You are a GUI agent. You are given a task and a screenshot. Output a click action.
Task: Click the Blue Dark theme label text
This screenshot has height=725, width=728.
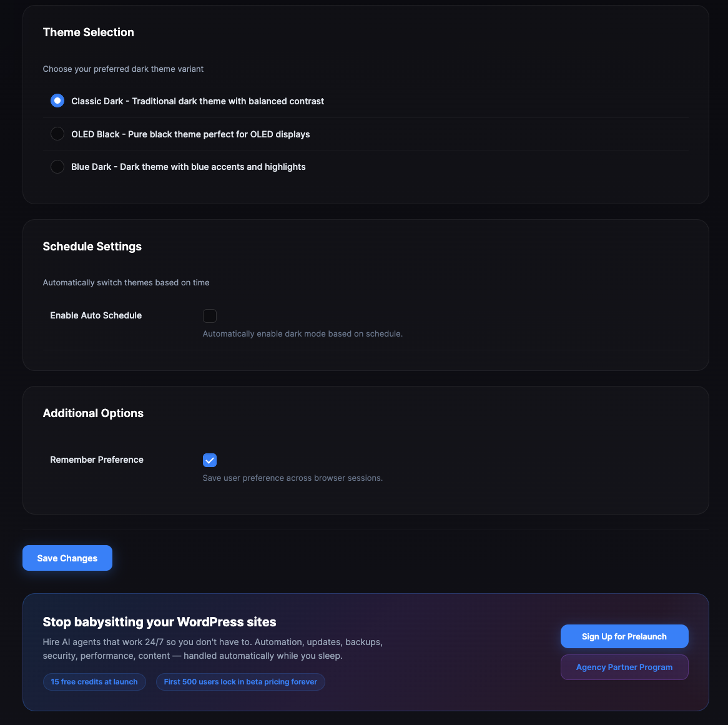coord(188,167)
